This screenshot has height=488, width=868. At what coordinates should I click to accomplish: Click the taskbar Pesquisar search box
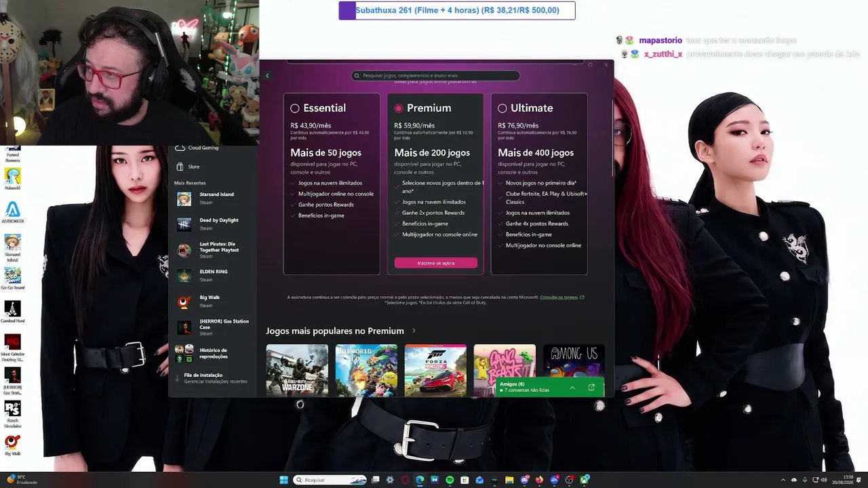click(330, 480)
